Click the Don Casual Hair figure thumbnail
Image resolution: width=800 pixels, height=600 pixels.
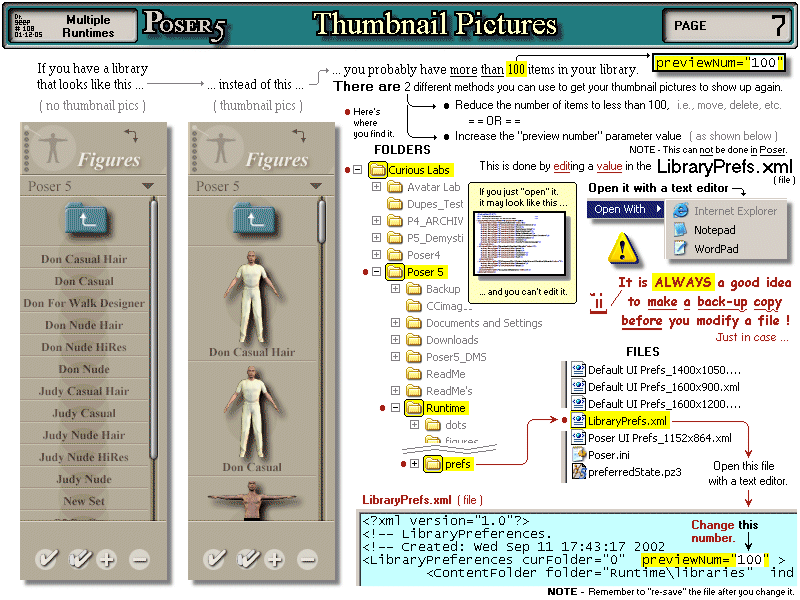252,298
